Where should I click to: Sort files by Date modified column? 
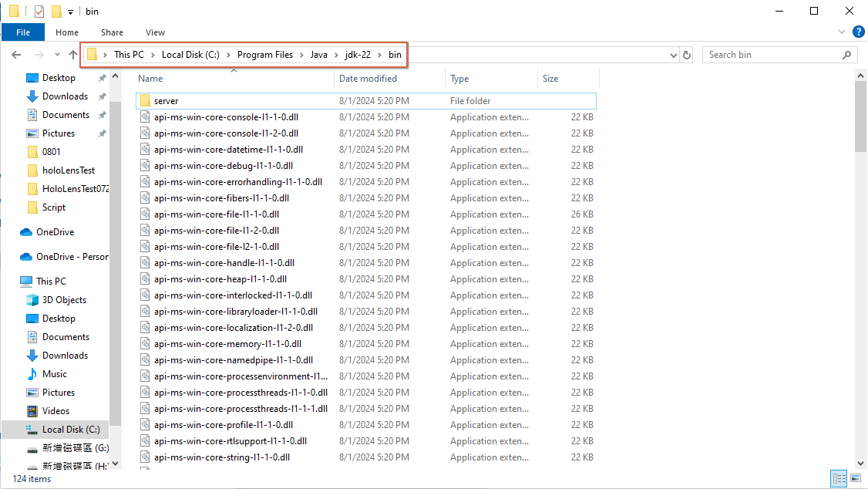click(x=368, y=79)
